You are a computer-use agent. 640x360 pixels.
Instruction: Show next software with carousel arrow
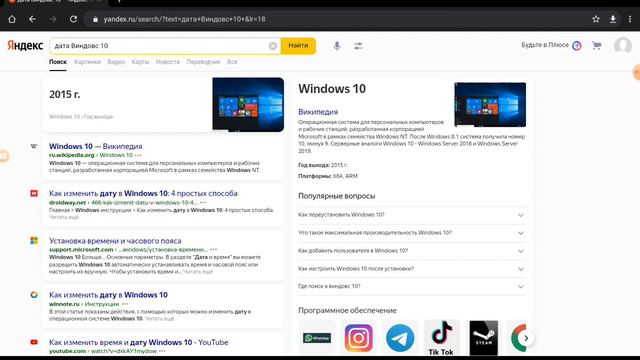tap(526, 338)
